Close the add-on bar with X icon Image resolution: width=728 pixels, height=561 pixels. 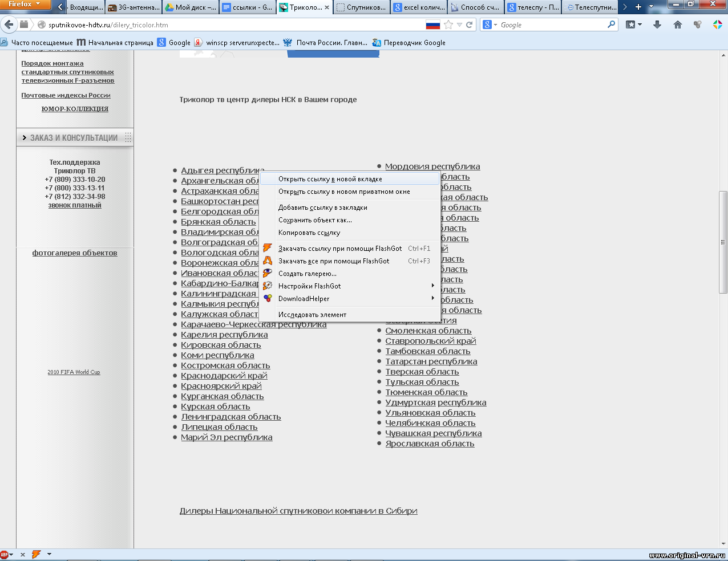click(x=23, y=554)
